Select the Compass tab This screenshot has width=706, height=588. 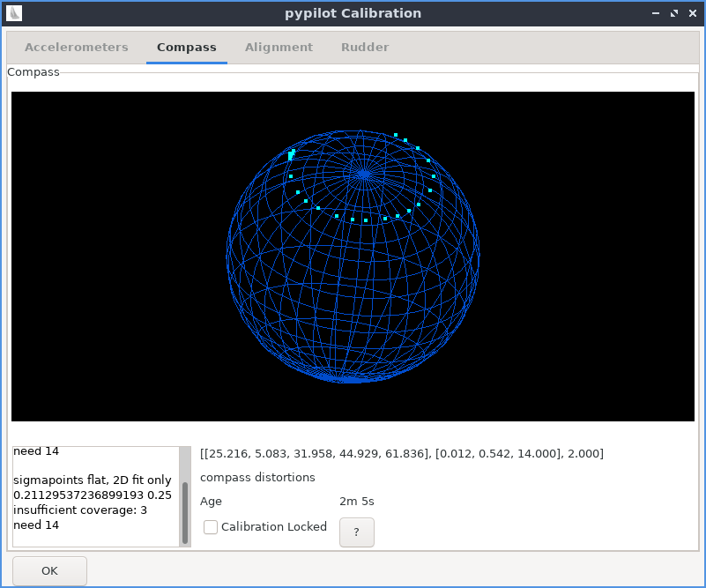(186, 47)
